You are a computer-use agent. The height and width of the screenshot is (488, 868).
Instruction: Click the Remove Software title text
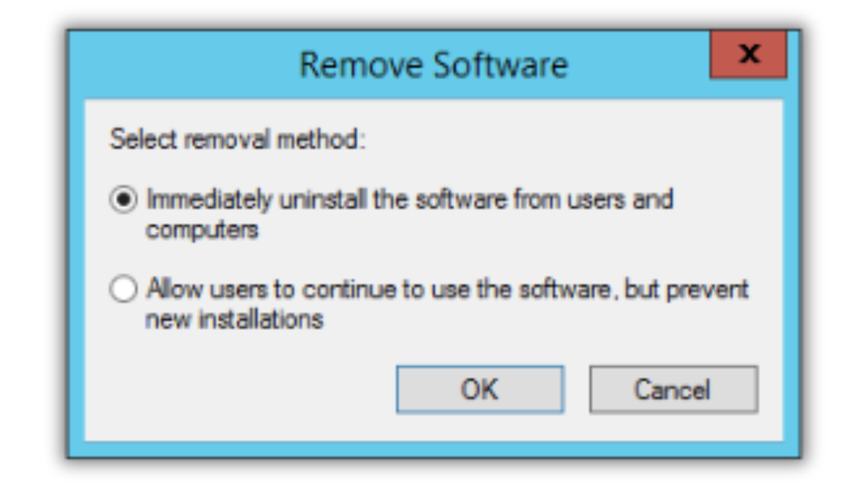tap(434, 66)
